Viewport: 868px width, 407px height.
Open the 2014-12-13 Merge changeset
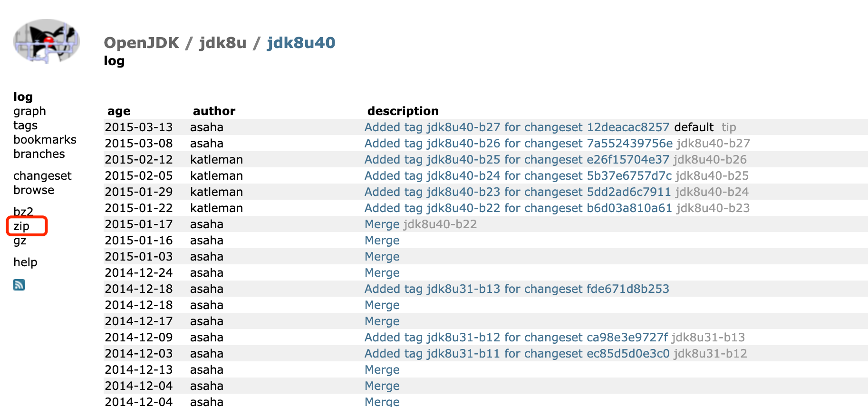[x=382, y=370]
